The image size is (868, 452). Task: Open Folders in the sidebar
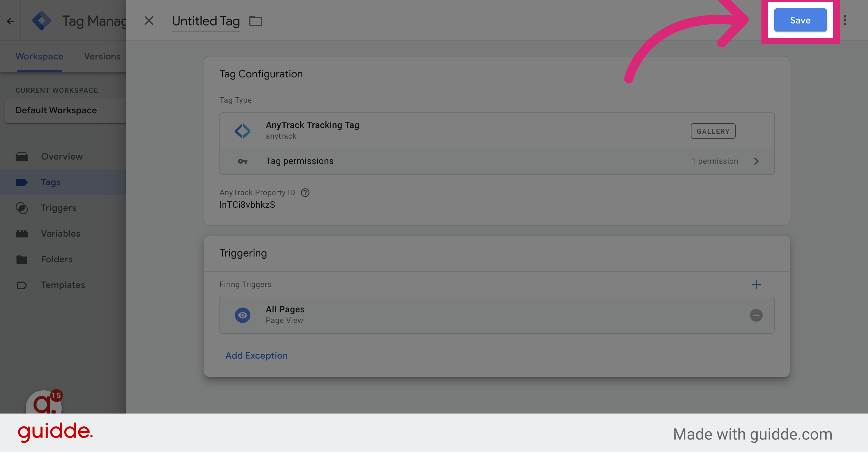coord(63,259)
